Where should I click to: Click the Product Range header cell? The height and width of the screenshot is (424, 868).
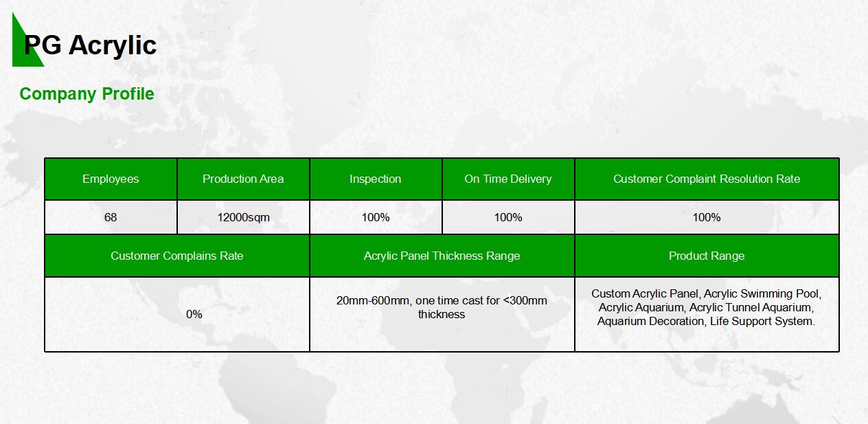coord(707,256)
